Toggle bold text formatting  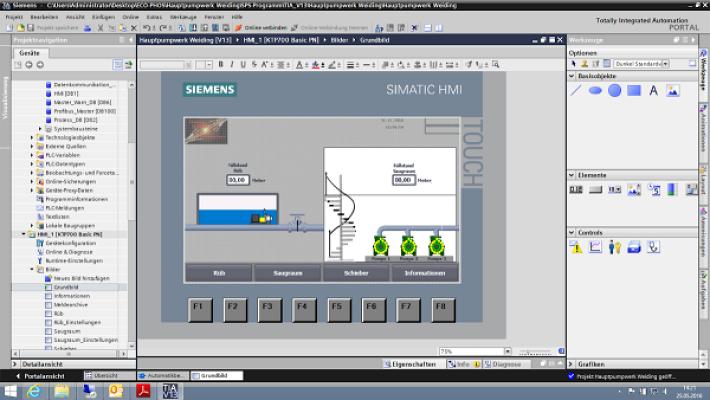click(221, 65)
